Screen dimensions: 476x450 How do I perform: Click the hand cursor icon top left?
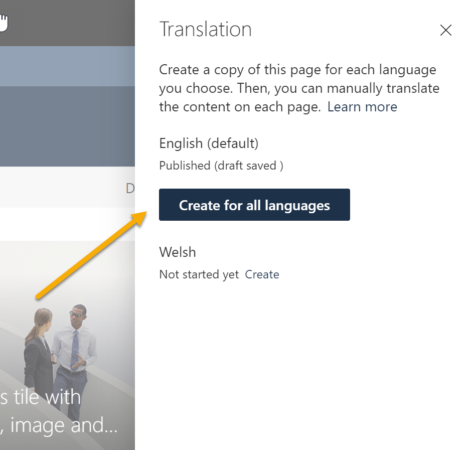4,20
